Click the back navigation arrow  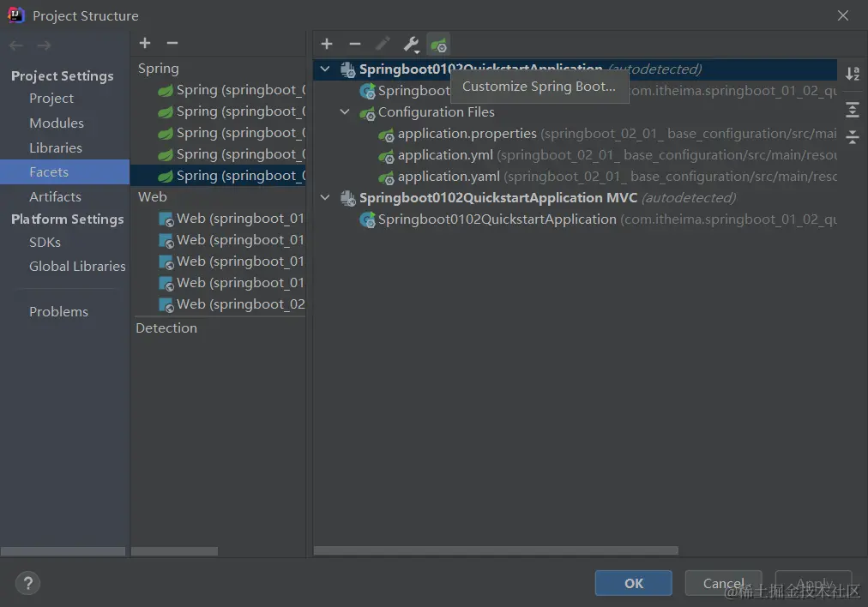pyautogui.click(x=16, y=45)
